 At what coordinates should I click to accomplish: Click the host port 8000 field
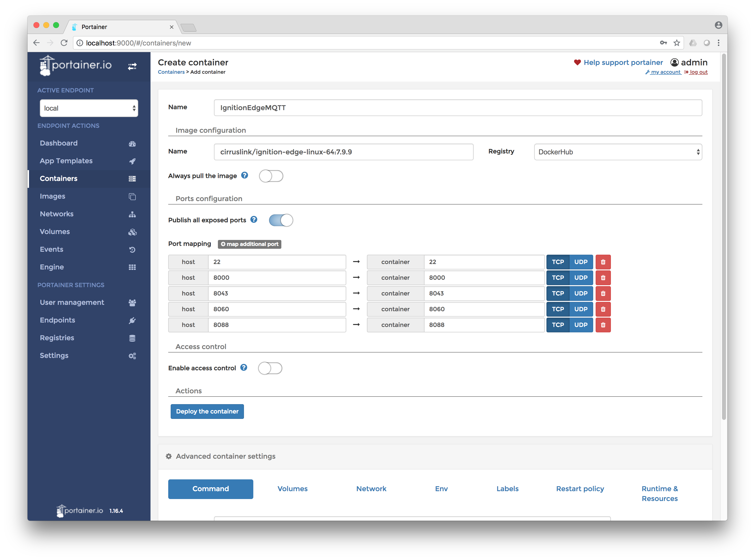coord(277,278)
